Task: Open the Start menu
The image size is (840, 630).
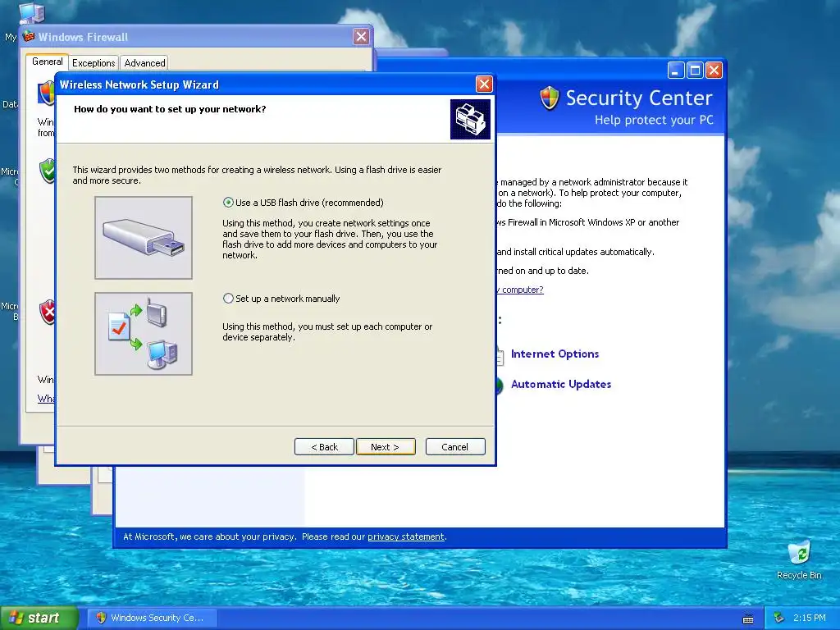Action: coord(39,618)
